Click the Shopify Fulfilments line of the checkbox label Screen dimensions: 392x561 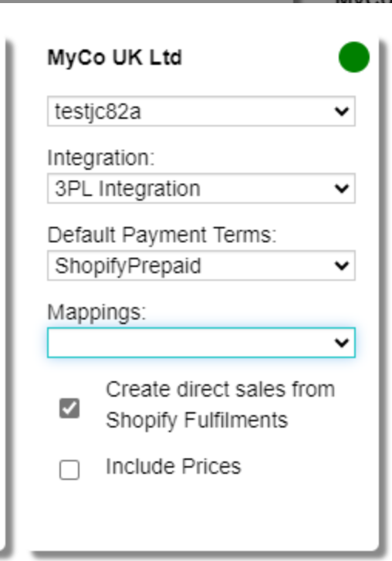coord(197,420)
